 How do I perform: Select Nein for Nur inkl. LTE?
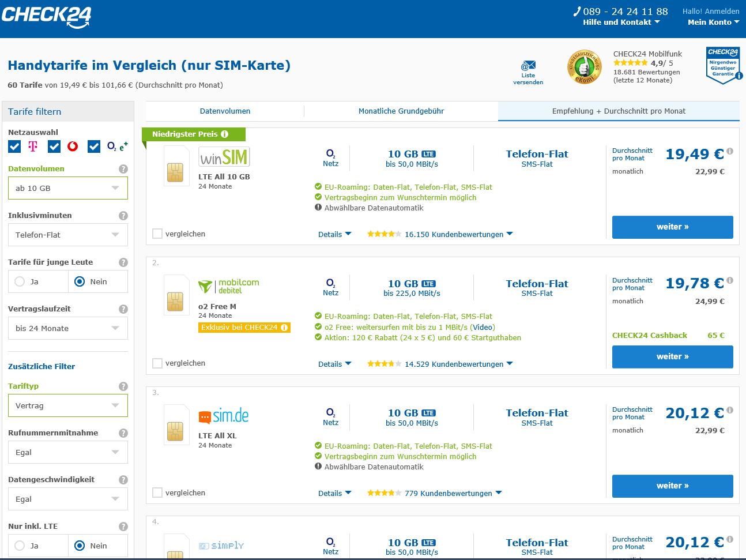[80, 546]
